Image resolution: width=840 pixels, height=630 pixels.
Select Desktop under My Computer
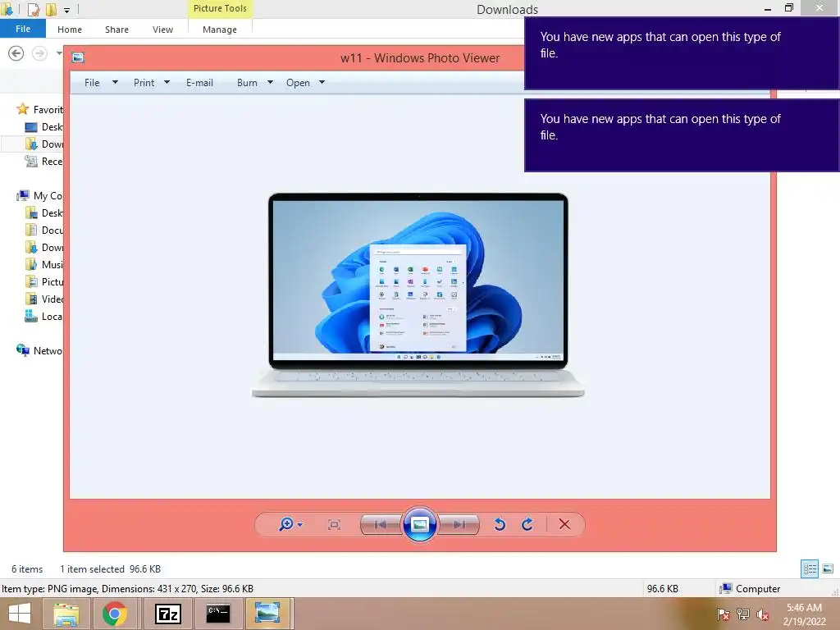[44, 212]
